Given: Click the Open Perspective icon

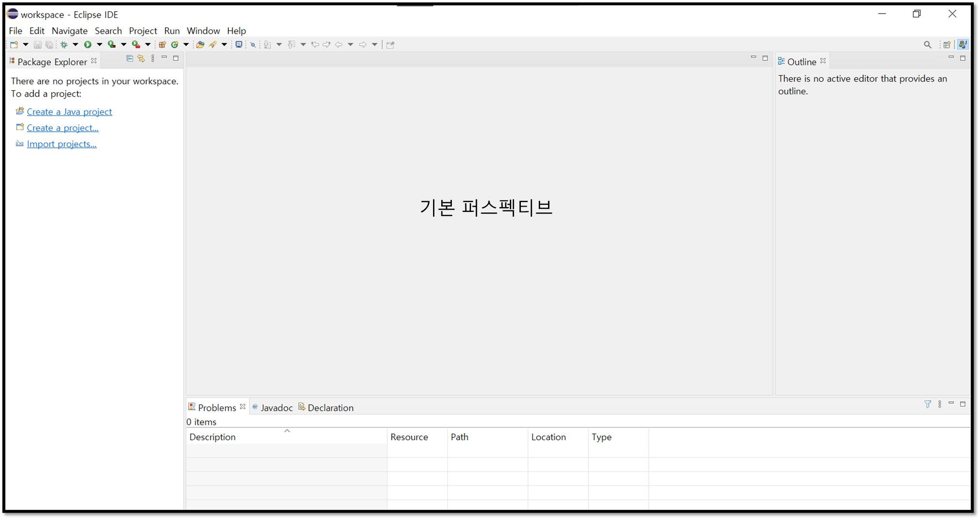Looking at the screenshot, I should click(947, 45).
